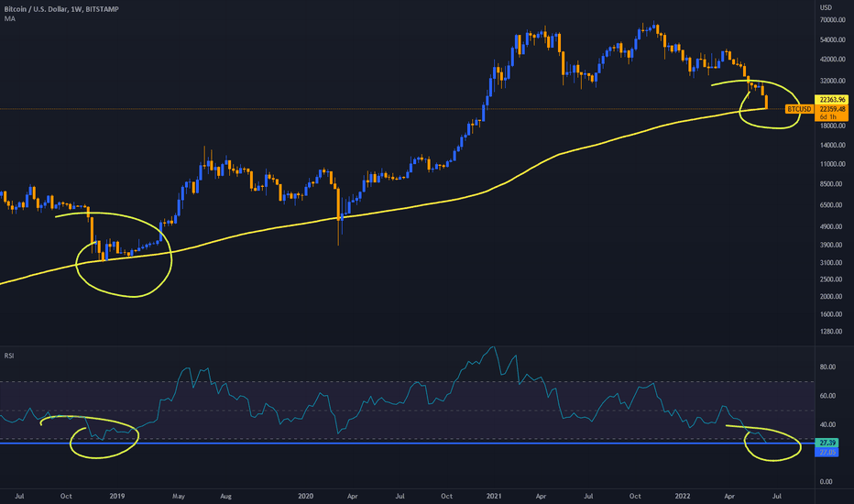This screenshot has width=854, height=504.
Task: Click the 32000.00 price axis label
Action: pos(833,81)
